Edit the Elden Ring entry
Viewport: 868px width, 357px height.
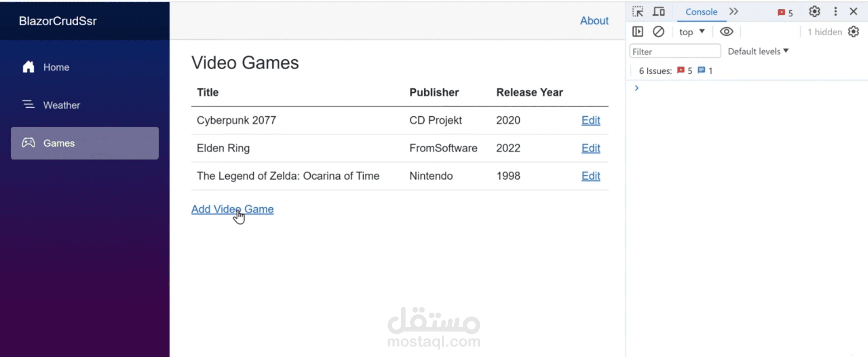[591, 148]
